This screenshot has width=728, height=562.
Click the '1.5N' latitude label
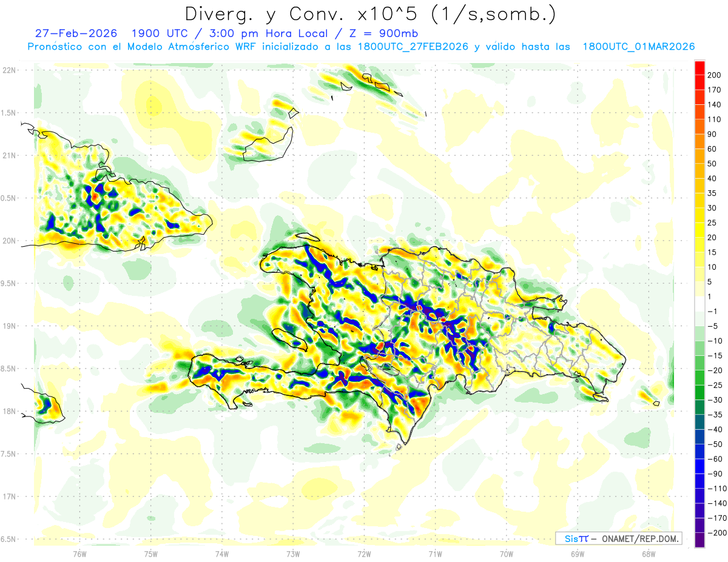[x=9, y=113]
